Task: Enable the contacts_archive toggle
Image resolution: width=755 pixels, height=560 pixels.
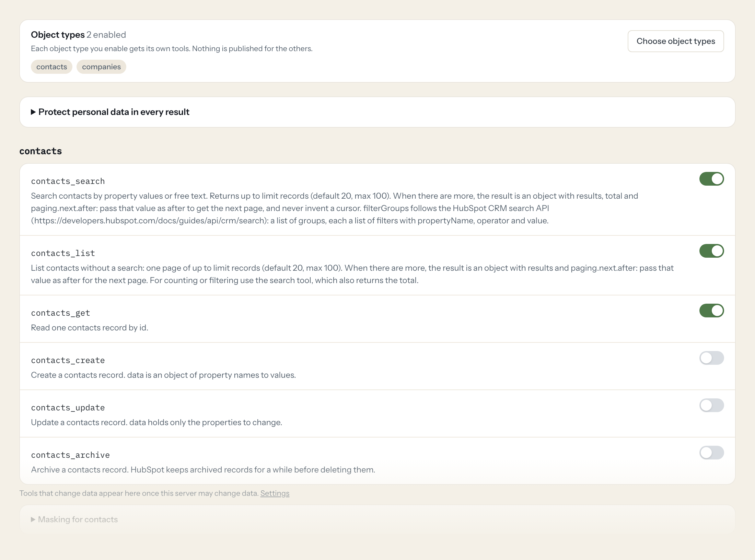Action: click(x=711, y=453)
